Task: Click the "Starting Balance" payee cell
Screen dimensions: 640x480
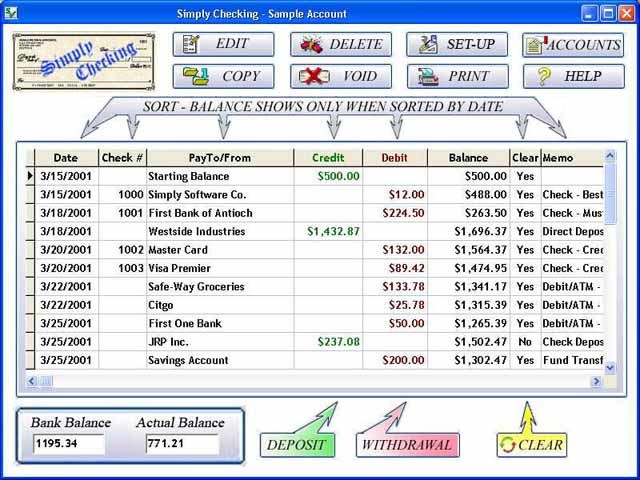Action: pos(220,176)
